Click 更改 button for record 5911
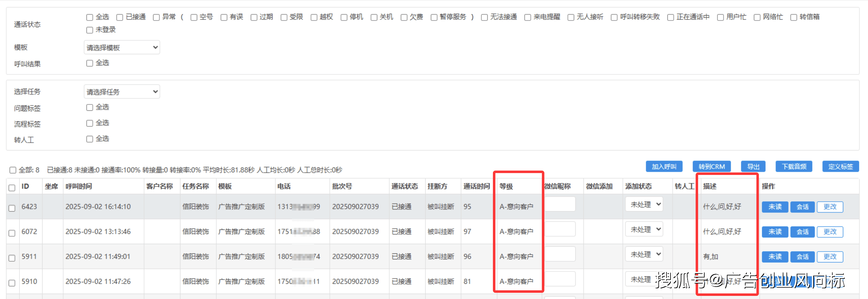This screenshot has height=299, width=868. click(x=830, y=257)
